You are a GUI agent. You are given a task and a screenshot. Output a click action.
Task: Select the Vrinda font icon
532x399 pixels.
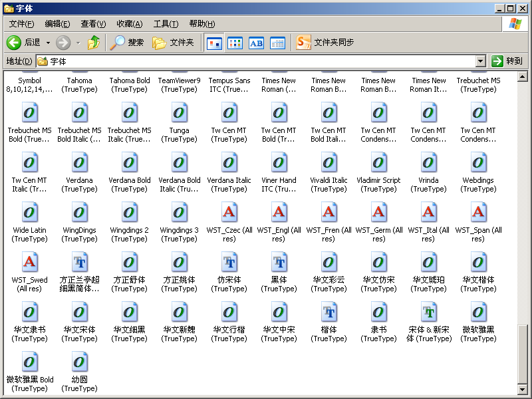428,162
